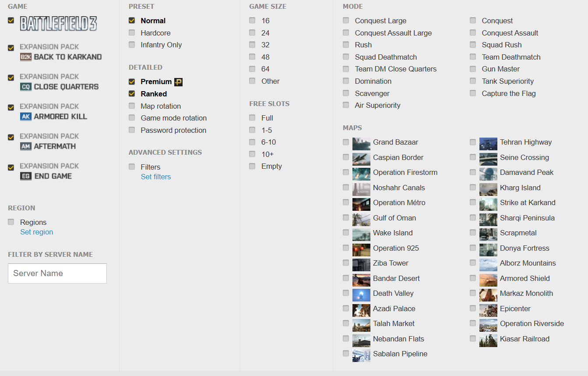588x376 pixels.
Task: Tick the 64 game size checkbox
Action: 252,68
